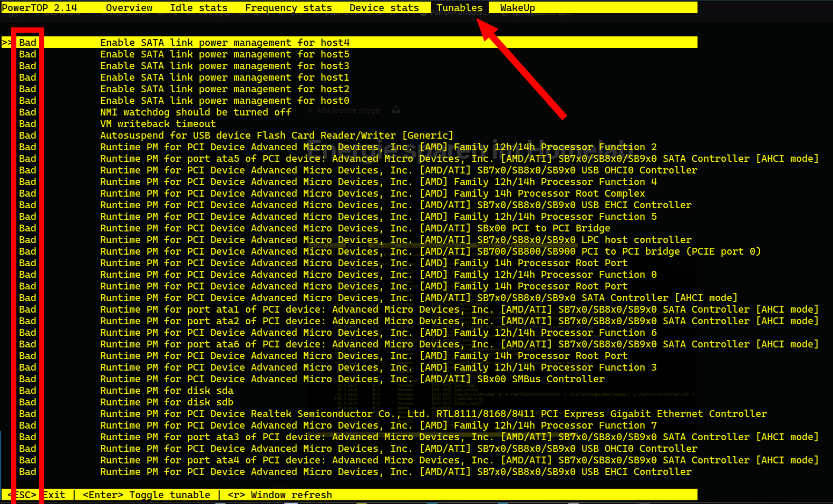Click the PowerTOP 2.14 title text
Screen dimensions: 833x504
pos(40,8)
